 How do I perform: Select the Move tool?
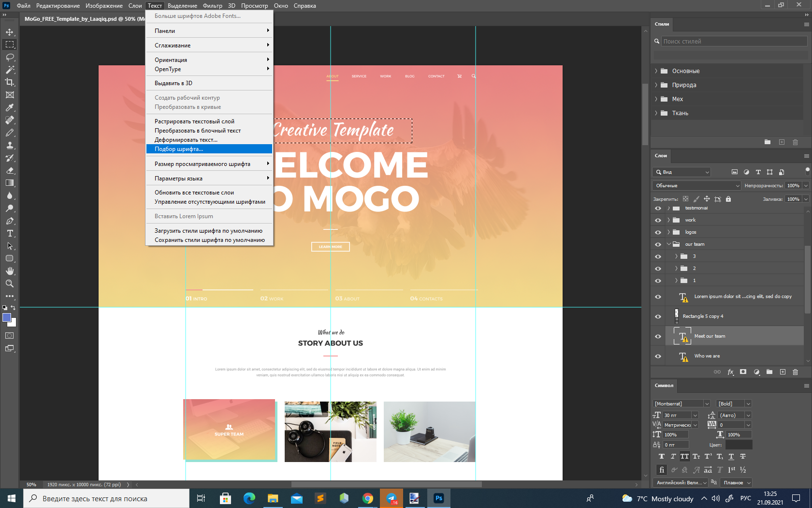coord(10,32)
